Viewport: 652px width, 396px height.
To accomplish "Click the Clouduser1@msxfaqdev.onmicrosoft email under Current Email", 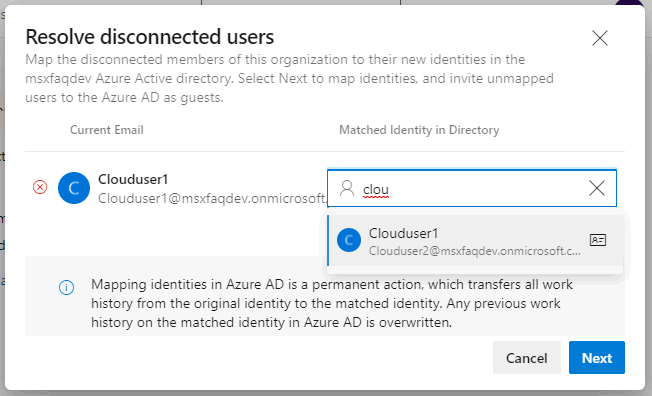I will click(212, 198).
